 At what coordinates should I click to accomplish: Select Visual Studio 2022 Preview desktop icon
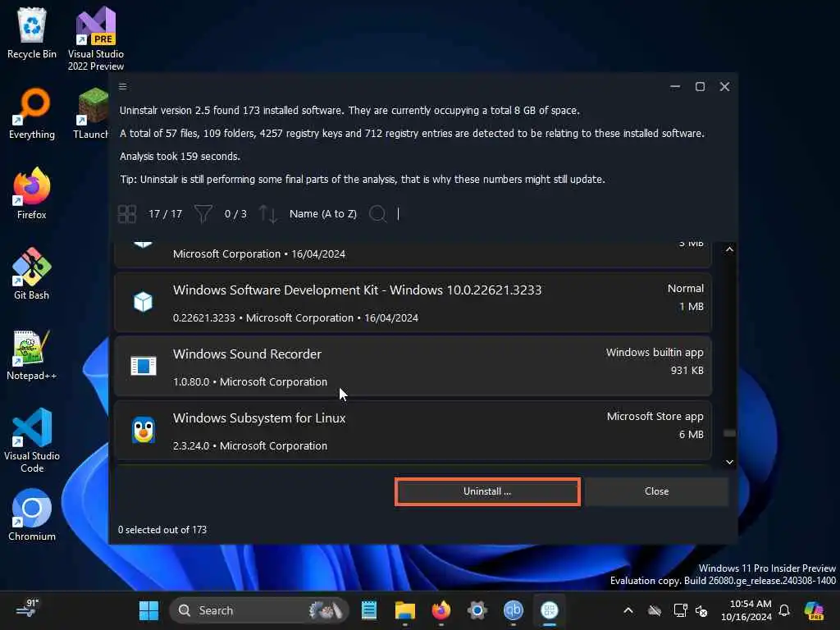pos(96,39)
